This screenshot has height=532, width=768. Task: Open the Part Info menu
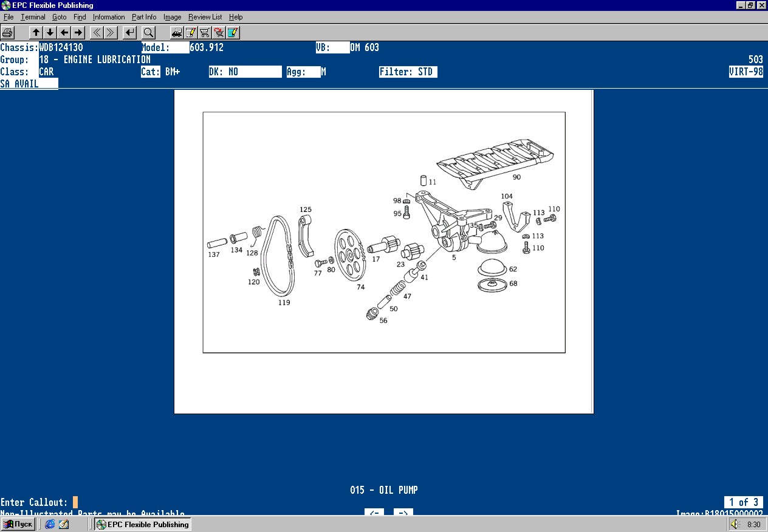[144, 17]
